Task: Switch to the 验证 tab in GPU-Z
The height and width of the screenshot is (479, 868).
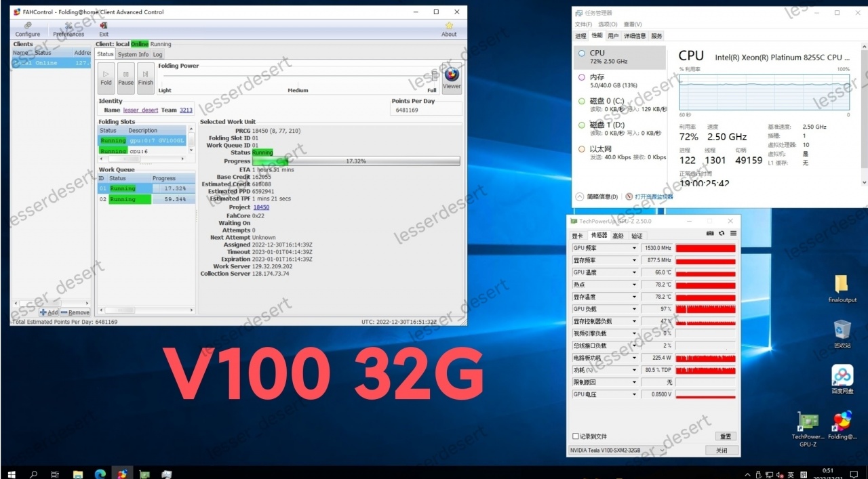Action: pyautogui.click(x=637, y=236)
